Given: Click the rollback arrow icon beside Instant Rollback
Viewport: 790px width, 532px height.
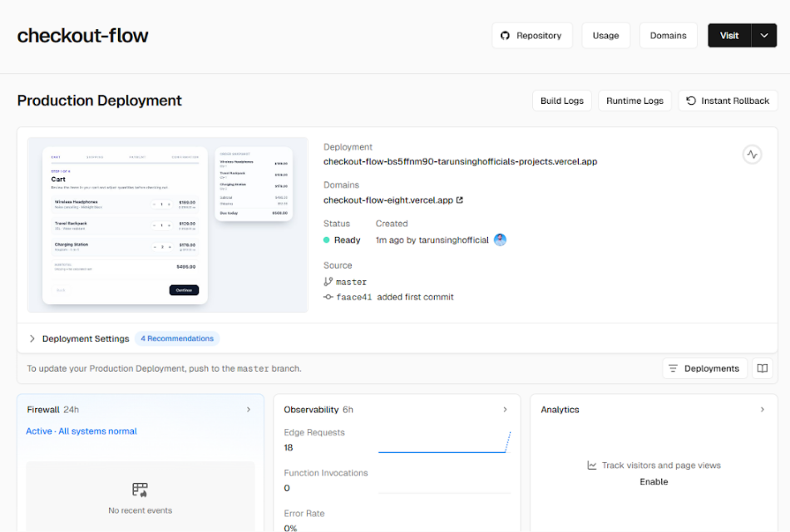Looking at the screenshot, I should pos(691,101).
